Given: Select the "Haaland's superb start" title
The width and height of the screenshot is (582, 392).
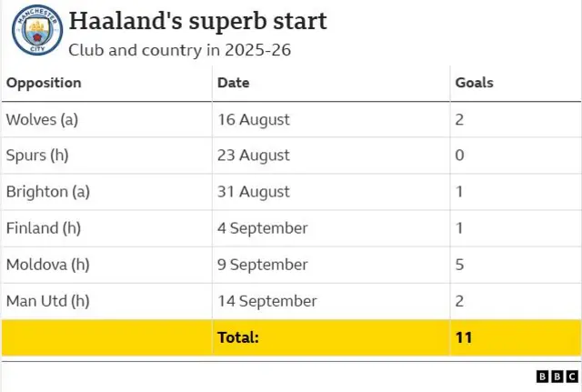Looking at the screenshot, I should coord(197,21).
